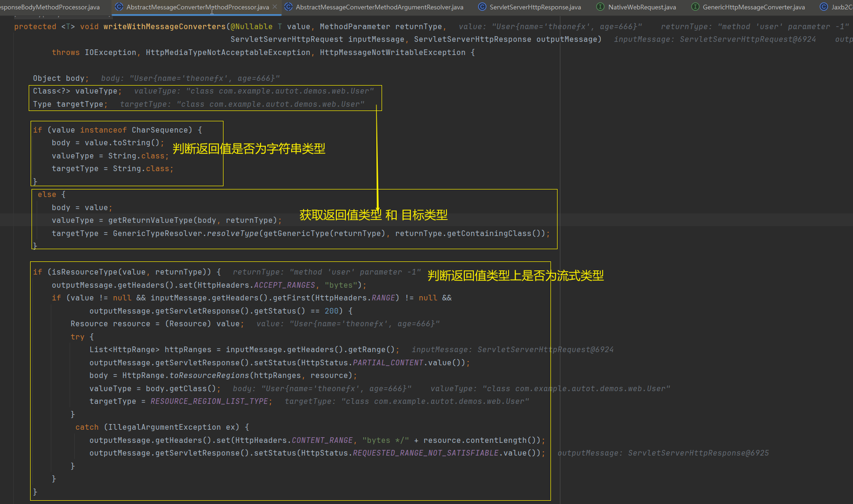Select the AbstractMessageConverterMethodProcessor.java tab
The image size is (853, 504).
(x=198, y=7)
